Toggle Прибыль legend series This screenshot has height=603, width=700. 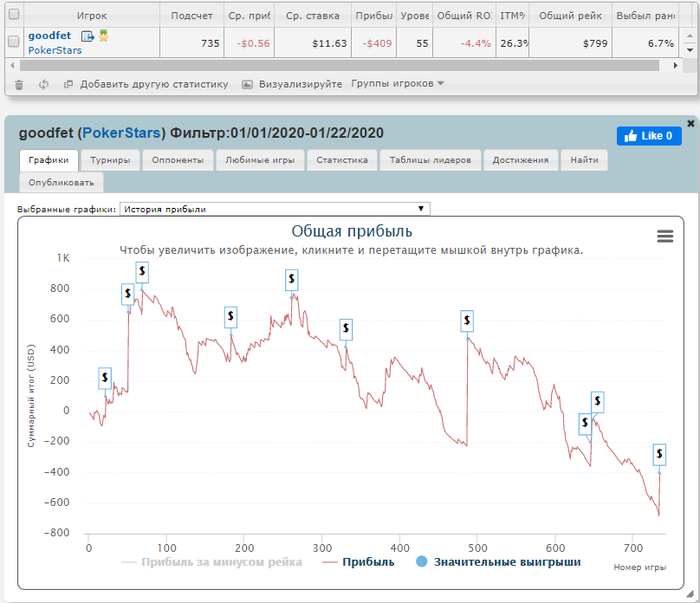click(358, 562)
